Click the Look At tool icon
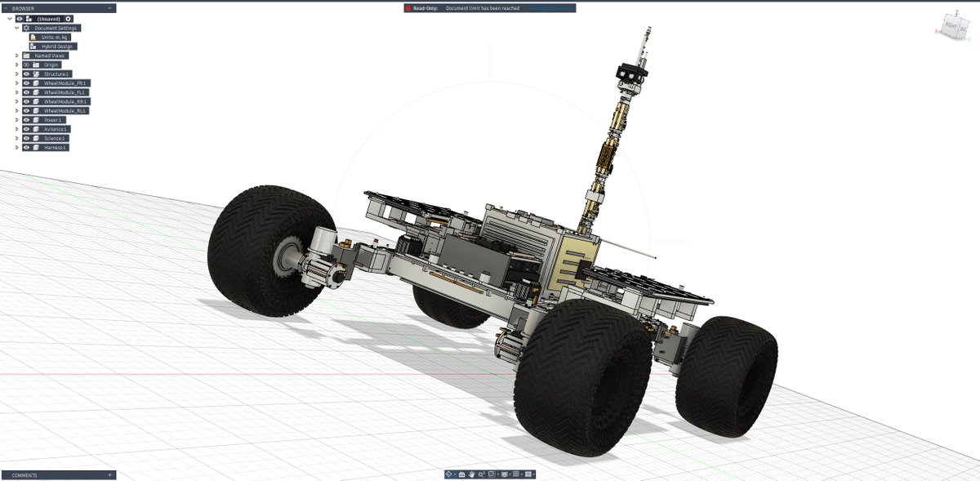980x481 pixels. coord(461,474)
